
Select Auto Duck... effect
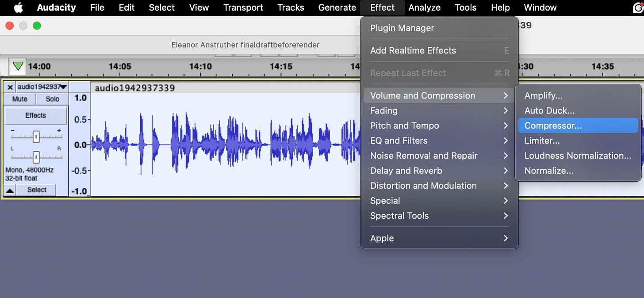pos(578,111)
